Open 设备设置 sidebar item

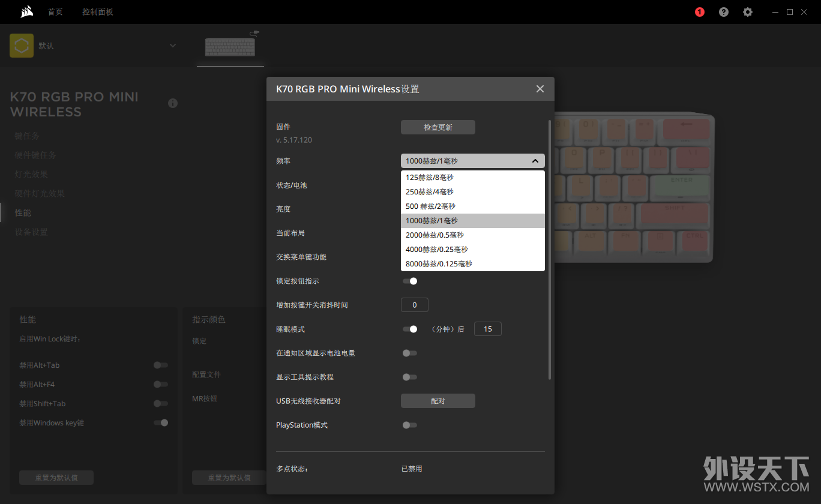tap(31, 232)
